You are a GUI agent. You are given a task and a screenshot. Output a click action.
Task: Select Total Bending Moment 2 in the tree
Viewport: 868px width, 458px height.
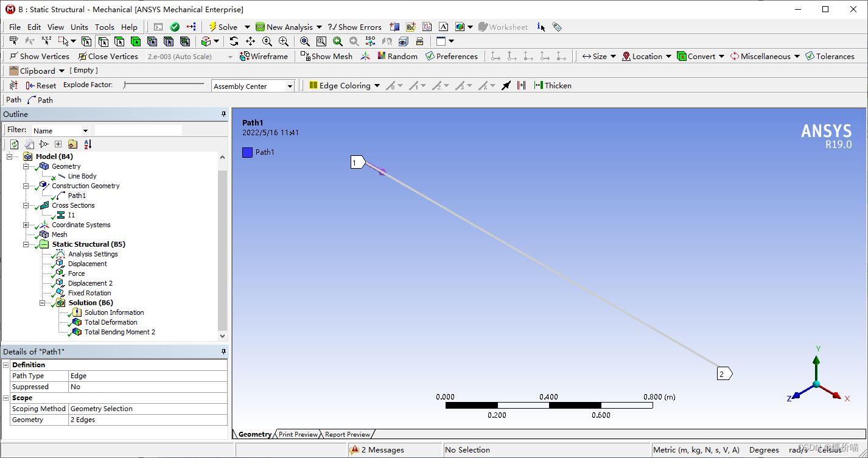pos(119,332)
